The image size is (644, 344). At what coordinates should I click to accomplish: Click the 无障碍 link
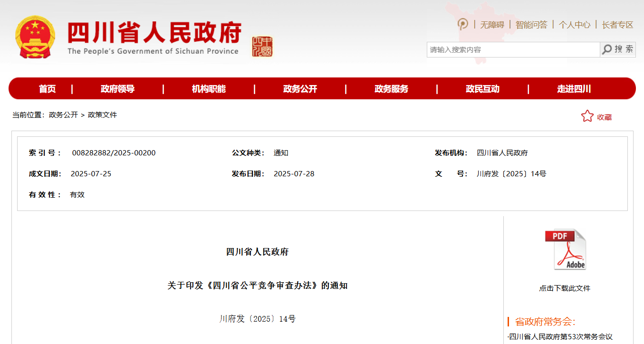click(x=492, y=25)
